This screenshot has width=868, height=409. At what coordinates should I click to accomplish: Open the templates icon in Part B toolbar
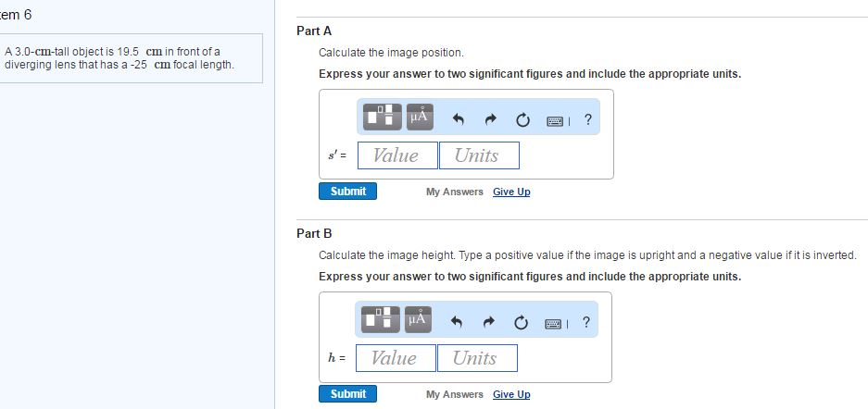tap(381, 319)
